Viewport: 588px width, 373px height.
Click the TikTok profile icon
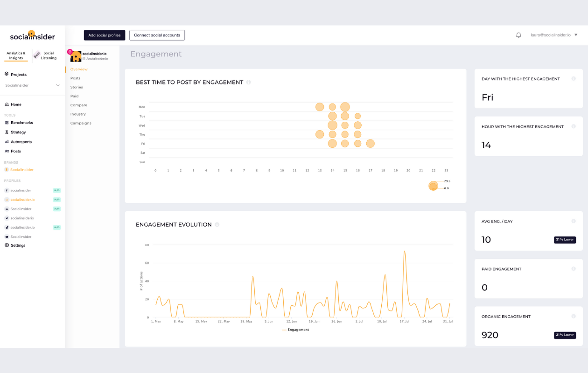tap(7, 228)
